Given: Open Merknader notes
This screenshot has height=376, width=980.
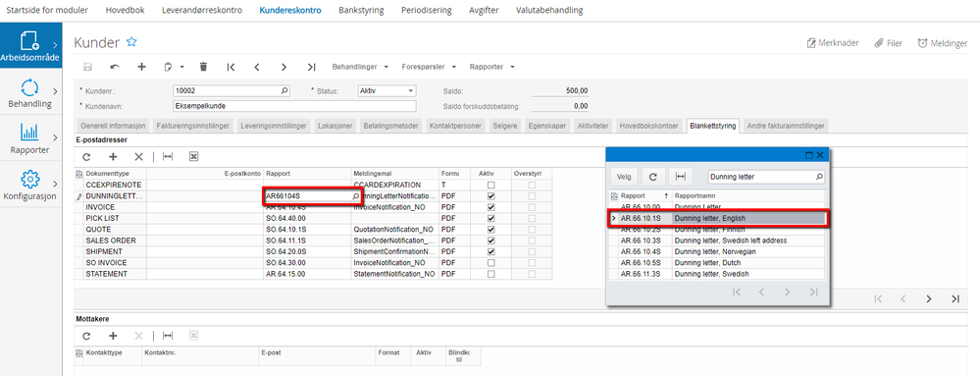Looking at the screenshot, I should coord(833,43).
